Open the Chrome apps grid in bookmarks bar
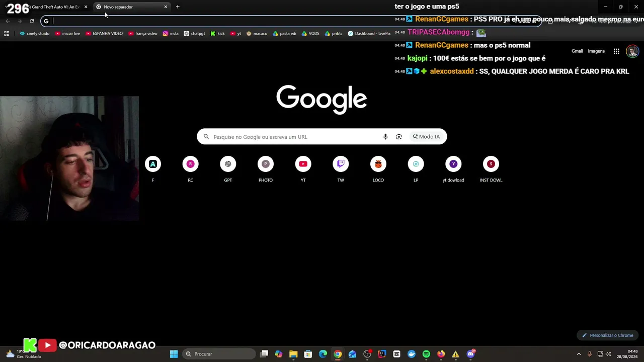Image resolution: width=644 pixels, height=362 pixels. click(x=7, y=34)
